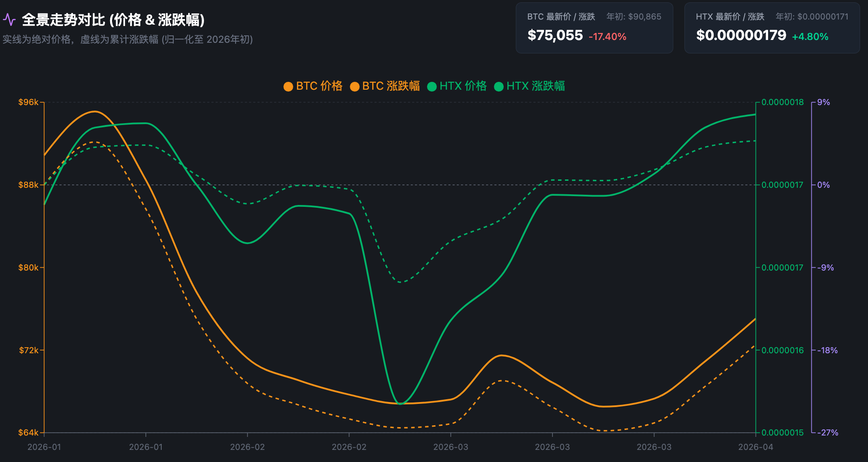Hide the BTC 涨跌幅 series via legend label
Viewport: 868px width, 462px height.
point(391,86)
